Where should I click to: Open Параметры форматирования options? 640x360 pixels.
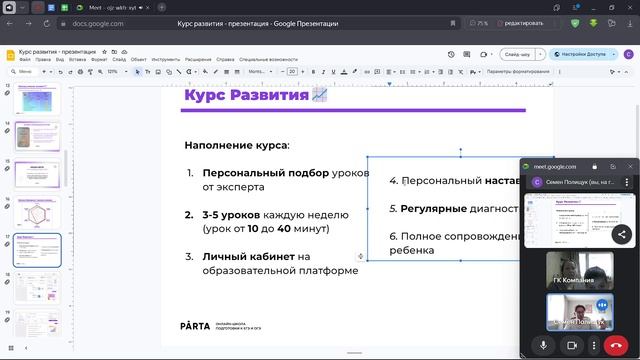coord(518,72)
